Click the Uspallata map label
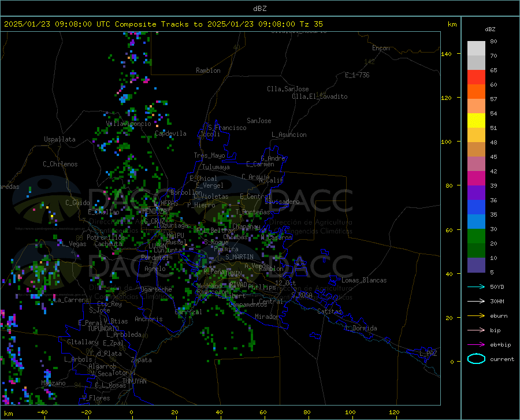This screenshot has width=520, height=420. pyautogui.click(x=60, y=139)
